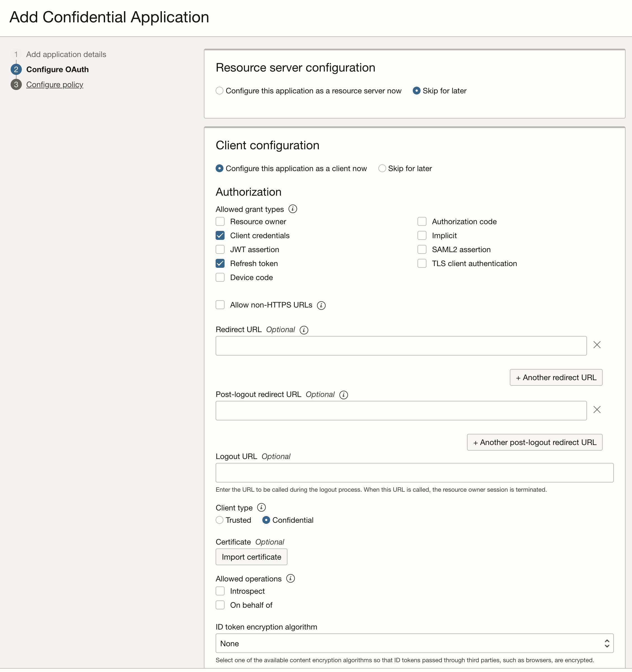The width and height of the screenshot is (632, 672).
Task: Choose Configure this application as a resource server now
Action: pos(220,91)
